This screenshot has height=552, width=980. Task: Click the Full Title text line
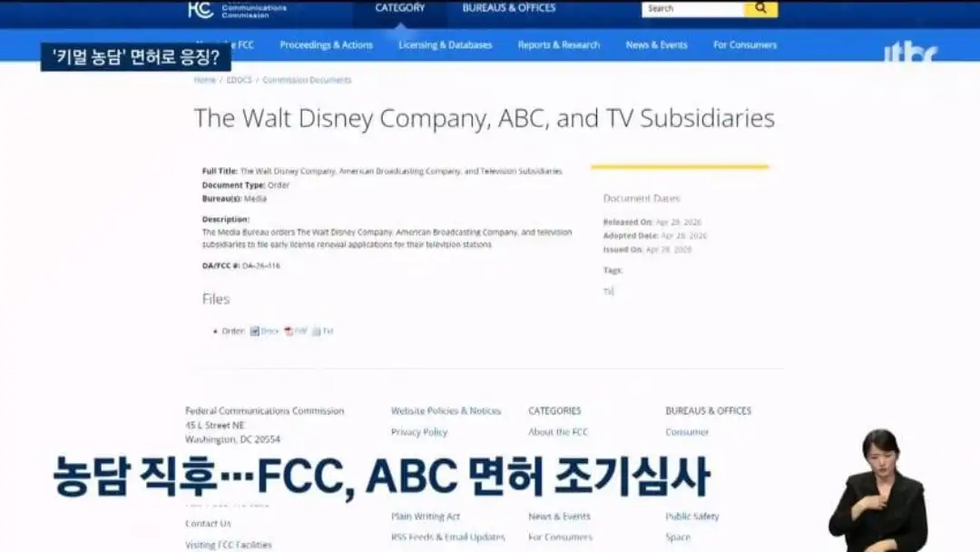coord(382,171)
